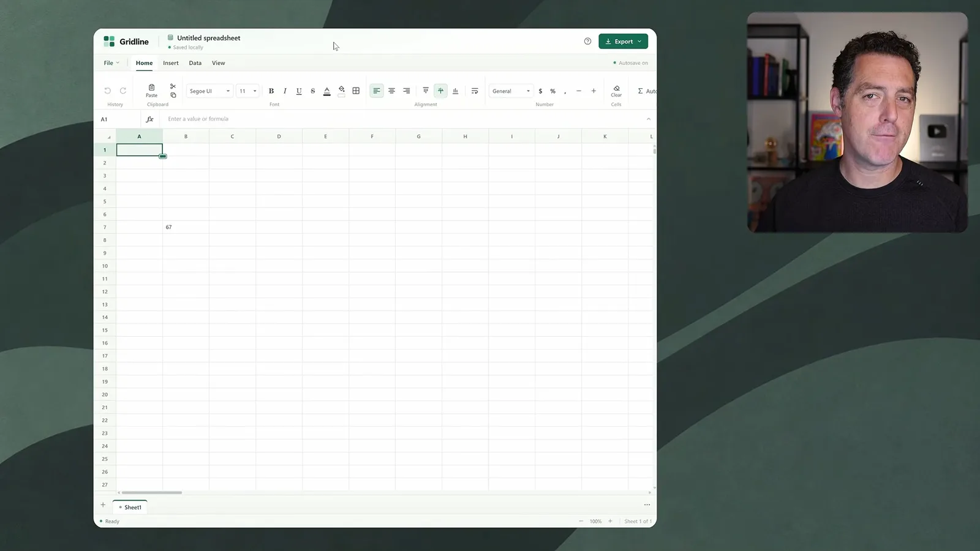Switch to the Insert tab
Image resolution: width=980 pixels, height=551 pixels.
point(171,63)
